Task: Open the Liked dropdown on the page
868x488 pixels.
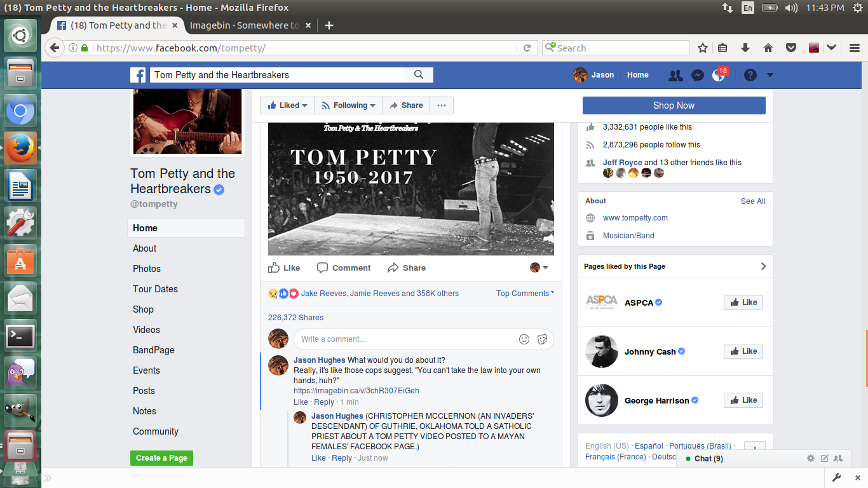Action: pyautogui.click(x=287, y=105)
